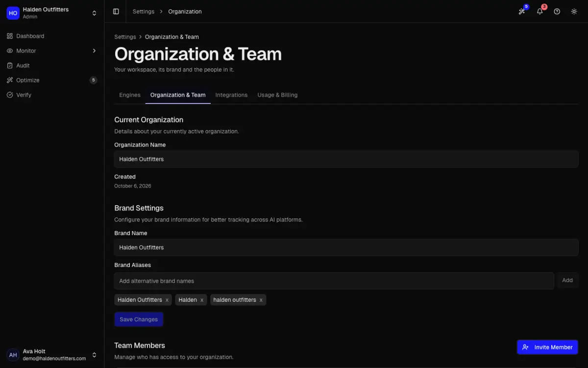Click the Current Organization heading
The image size is (588, 368).
tap(149, 120)
